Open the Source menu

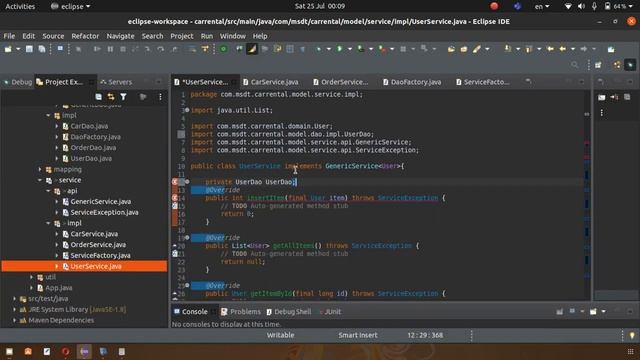pos(53,36)
